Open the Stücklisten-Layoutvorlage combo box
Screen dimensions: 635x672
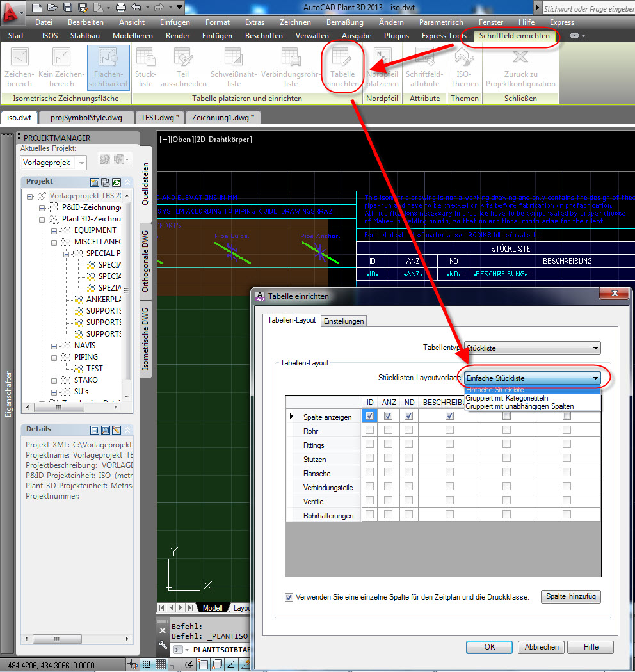pyautogui.click(x=532, y=378)
